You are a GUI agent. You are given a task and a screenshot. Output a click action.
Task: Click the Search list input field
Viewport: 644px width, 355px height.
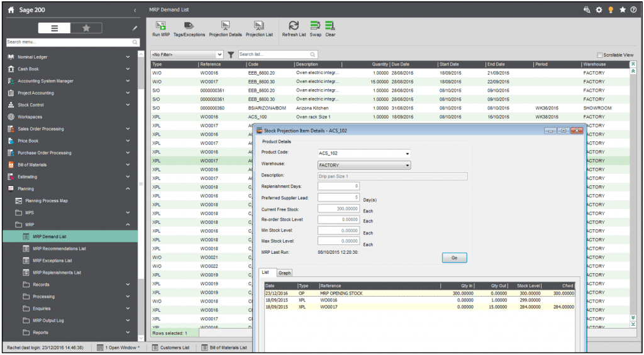[277, 55]
